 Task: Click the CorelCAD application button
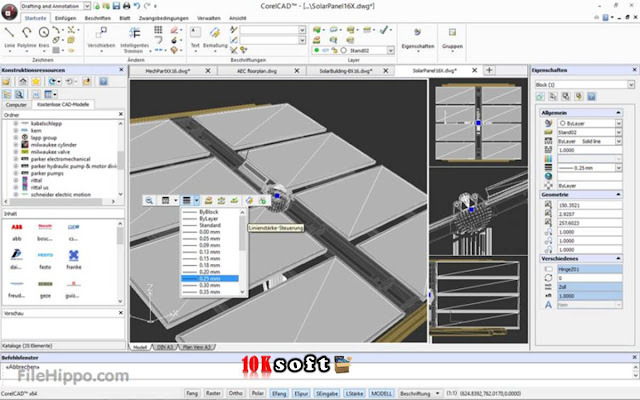(9, 12)
